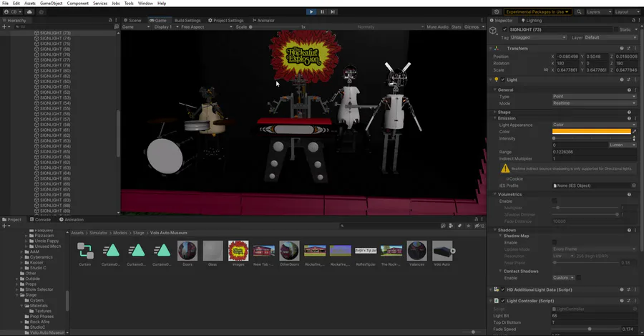This screenshot has height=336, width=644.
Task: Open the light Mode Realtime dropdown
Action: coord(594,103)
